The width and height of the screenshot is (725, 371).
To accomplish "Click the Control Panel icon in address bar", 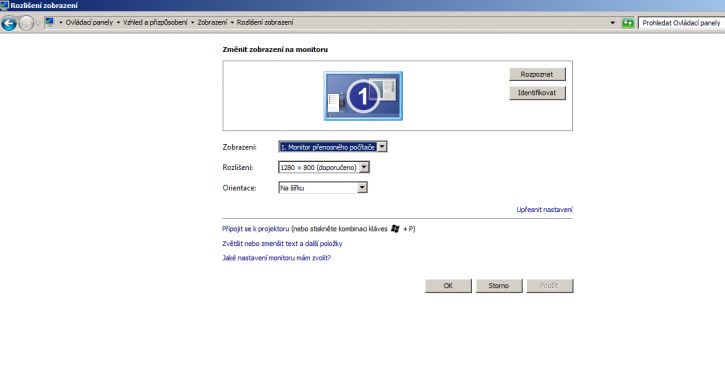I will coord(49,22).
